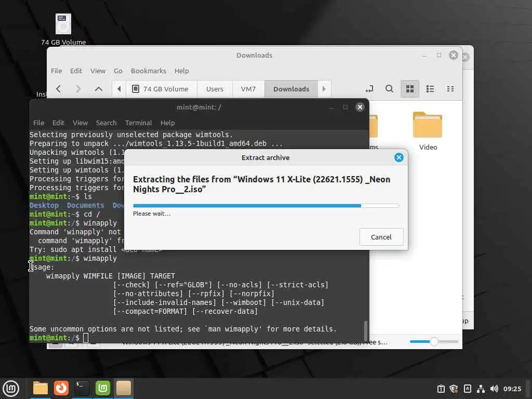Open terminal Search menu
The image size is (532, 399).
[106, 123]
